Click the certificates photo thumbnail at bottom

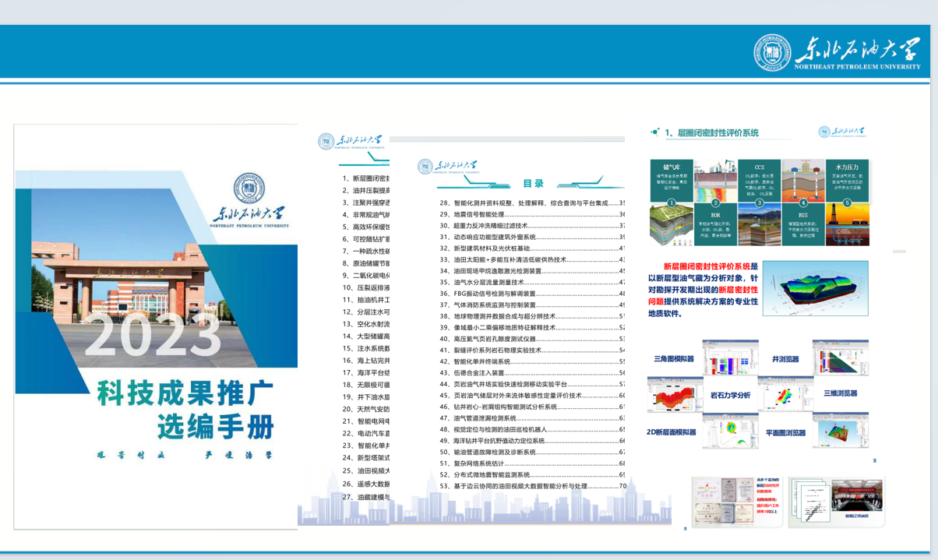pos(737,502)
